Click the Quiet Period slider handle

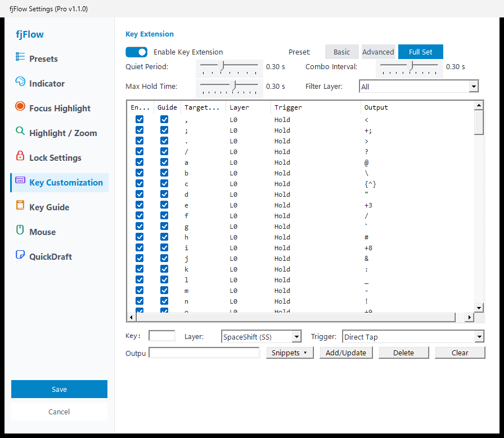tap(221, 66)
